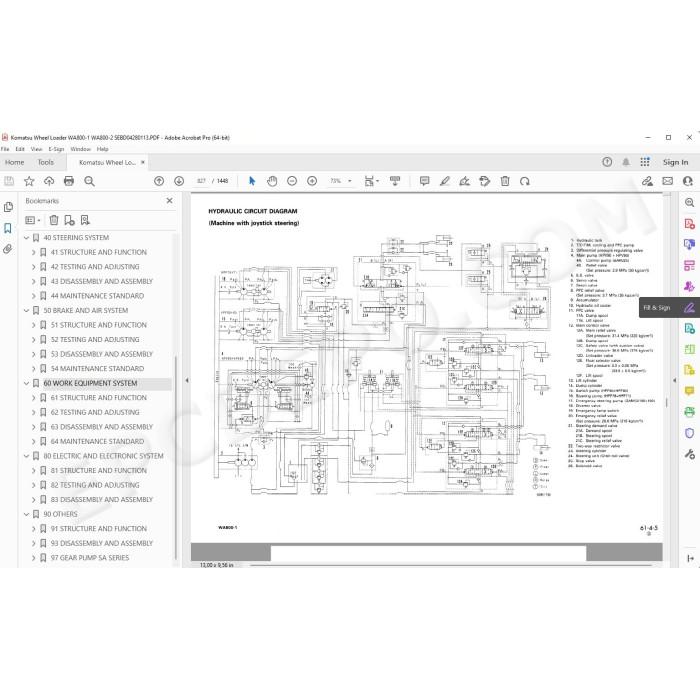Click the page number input field
This screenshot has width=700, height=700.
click(x=201, y=181)
